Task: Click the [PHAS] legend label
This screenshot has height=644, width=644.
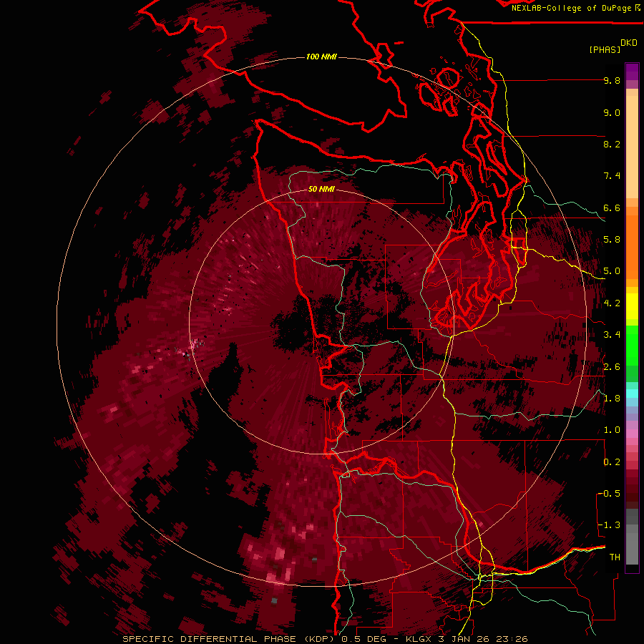Action: (605, 49)
